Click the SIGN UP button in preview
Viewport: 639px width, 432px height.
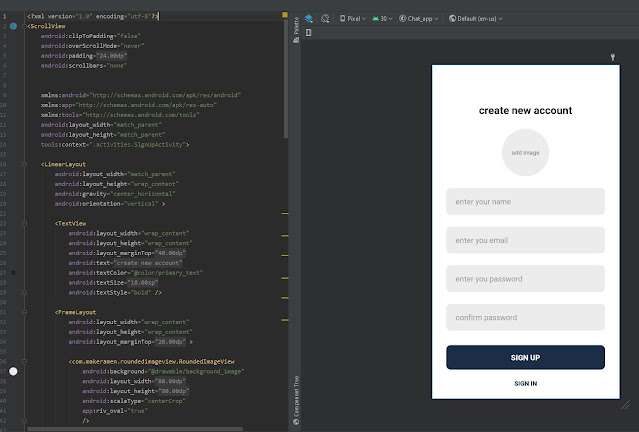pyautogui.click(x=525, y=357)
